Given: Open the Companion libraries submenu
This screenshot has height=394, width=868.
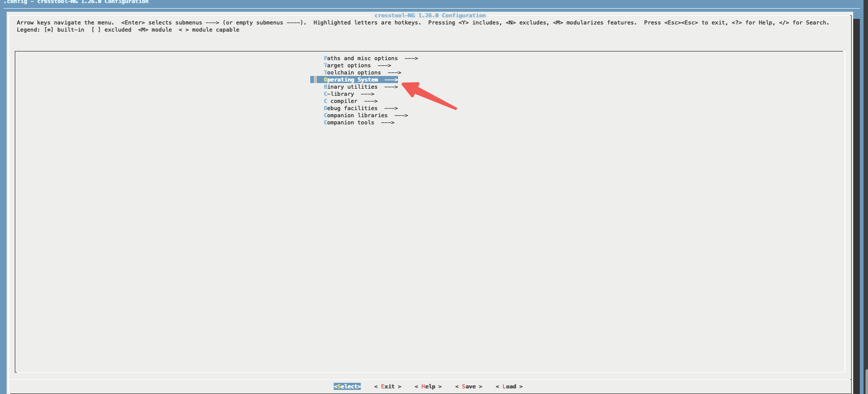Looking at the screenshot, I should coord(366,115).
